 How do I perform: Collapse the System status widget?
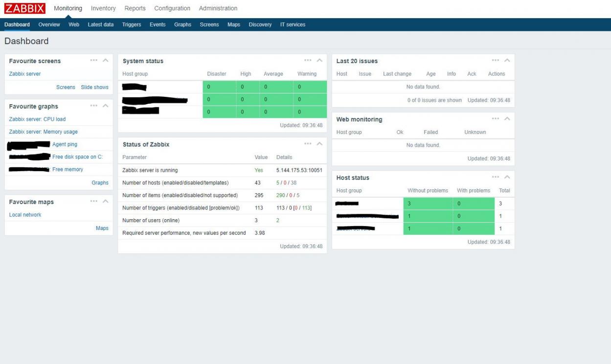coord(319,61)
